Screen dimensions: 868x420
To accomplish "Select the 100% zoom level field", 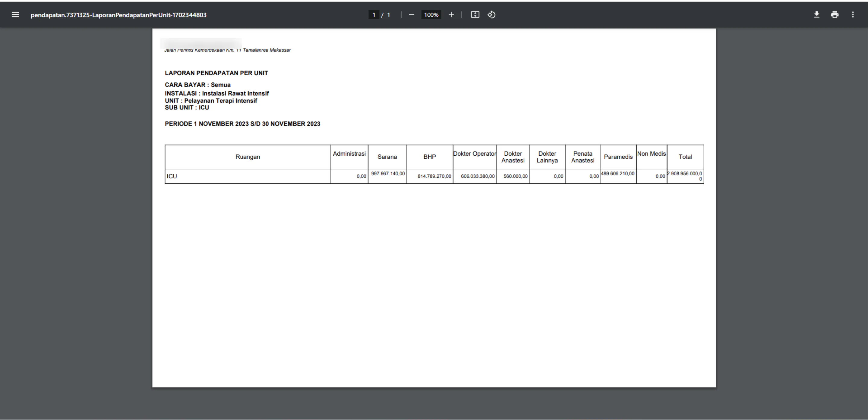I will pyautogui.click(x=431, y=14).
